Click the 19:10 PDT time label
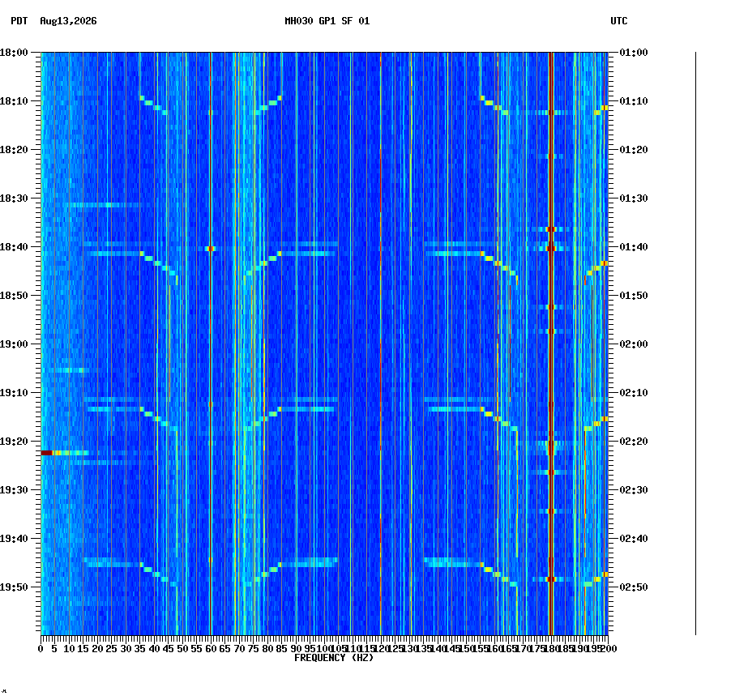 click(x=14, y=393)
